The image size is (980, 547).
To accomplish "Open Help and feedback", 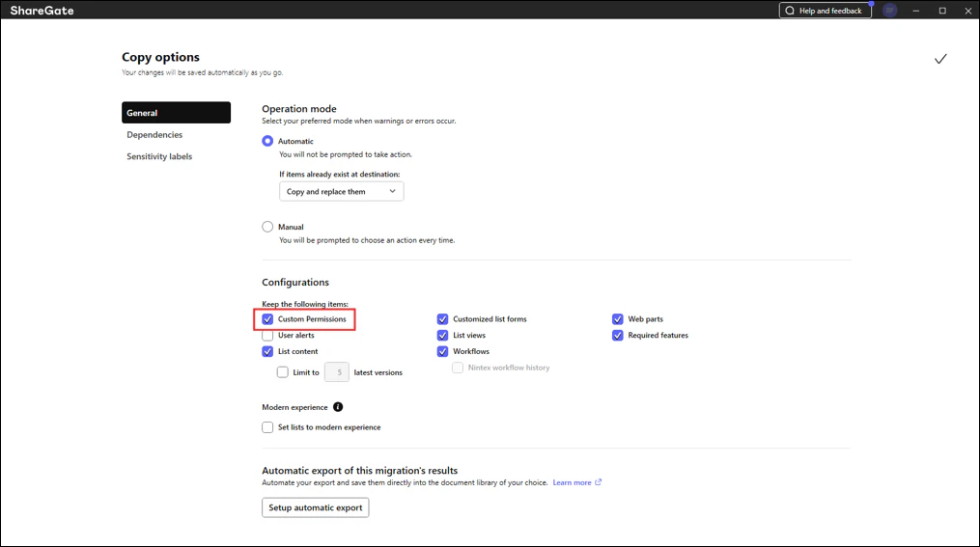I will [x=825, y=11].
